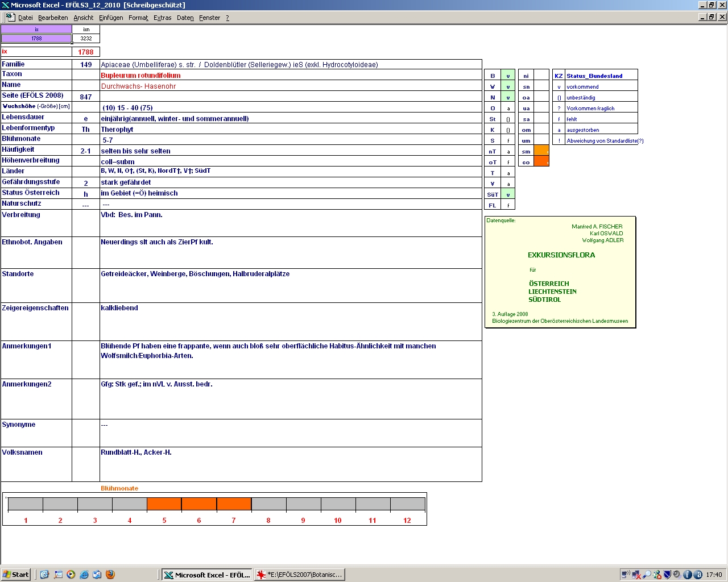Select the 'Vbd: Bes. im Pann.' Verbreitung cell
The image size is (728, 582).
click(291, 223)
